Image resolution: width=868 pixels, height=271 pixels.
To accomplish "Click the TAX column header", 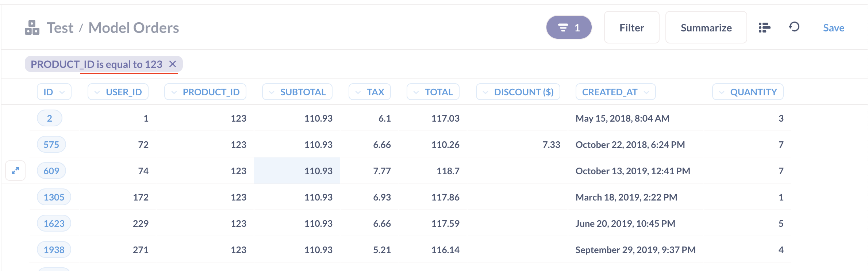I will pos(370,92).
